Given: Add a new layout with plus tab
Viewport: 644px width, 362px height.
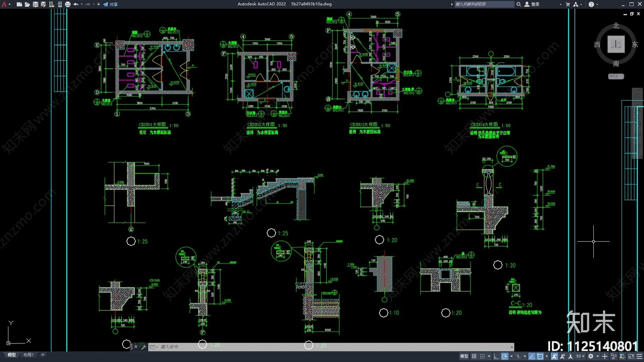Looking at the screenshot, I should pos(43,355).
